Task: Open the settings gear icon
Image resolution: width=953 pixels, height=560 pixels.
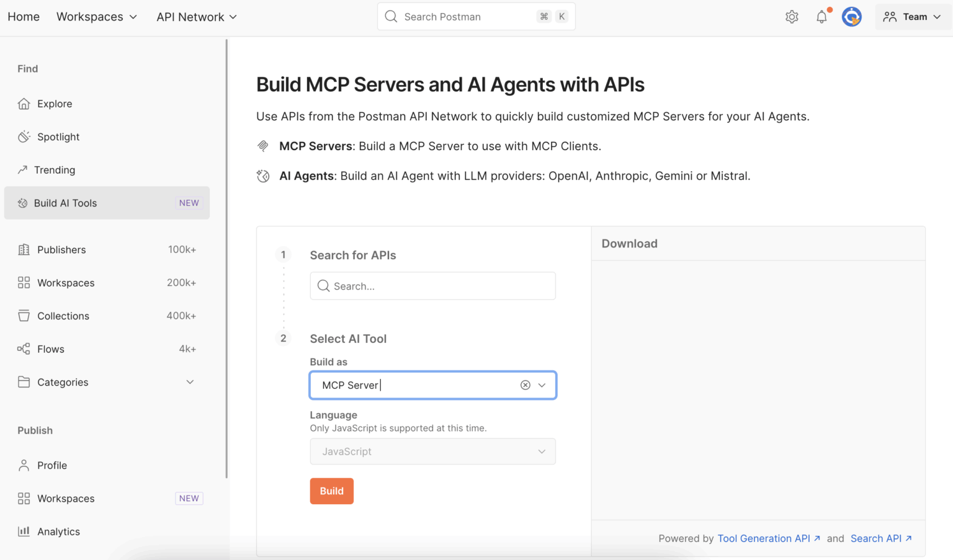Action: [x=792, y=17]
